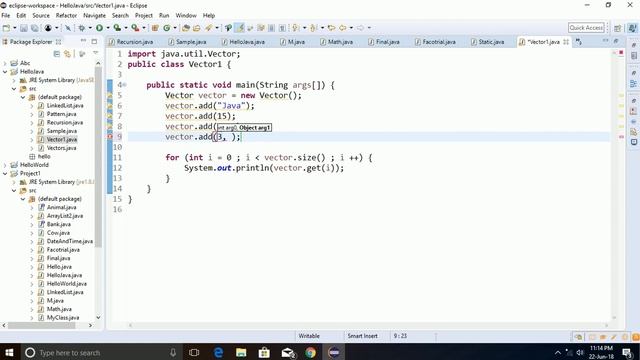Expand the Abc project
Image resolution: width=640 pixels, height=360 pixels.
tap(5, 63)
